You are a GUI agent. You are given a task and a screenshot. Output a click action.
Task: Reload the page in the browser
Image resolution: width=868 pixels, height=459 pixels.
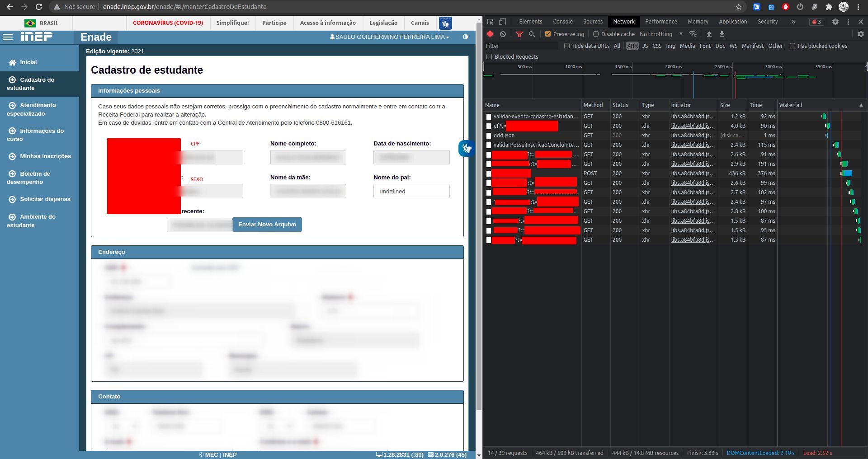coord(39,7)
